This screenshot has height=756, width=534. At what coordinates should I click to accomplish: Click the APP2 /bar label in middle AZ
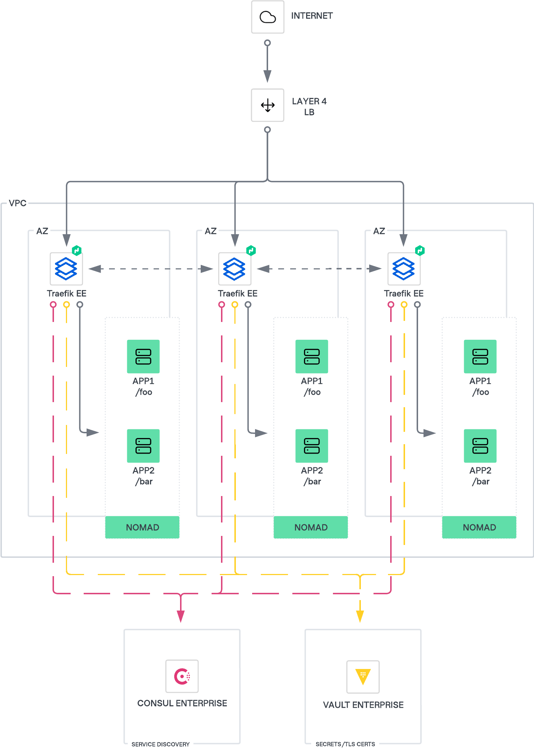tap(312, 476)
